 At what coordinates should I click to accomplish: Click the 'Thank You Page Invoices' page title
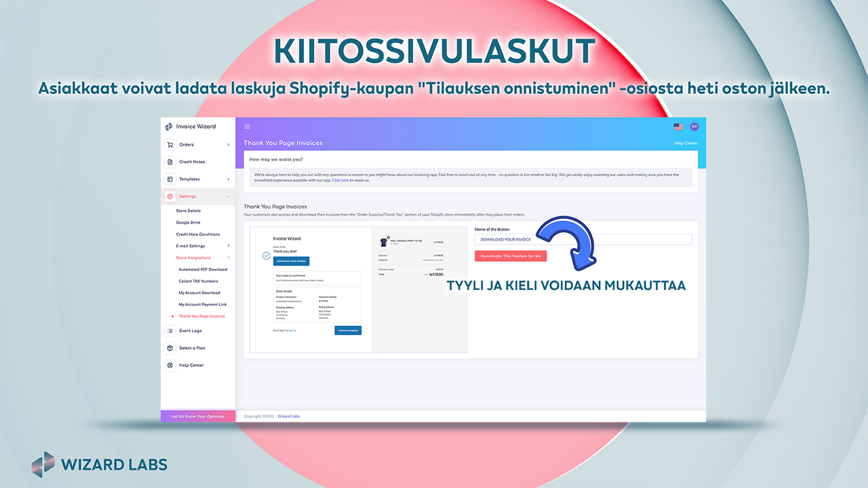tap(283, 143)
